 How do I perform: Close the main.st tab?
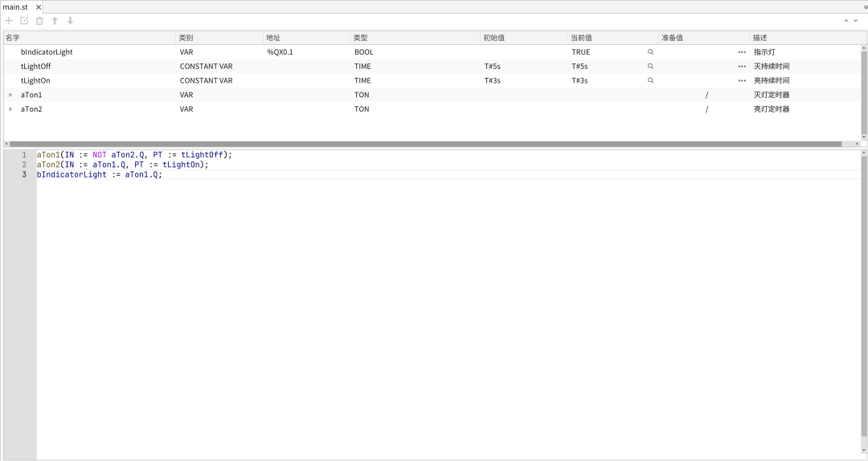tap(39, 7)
